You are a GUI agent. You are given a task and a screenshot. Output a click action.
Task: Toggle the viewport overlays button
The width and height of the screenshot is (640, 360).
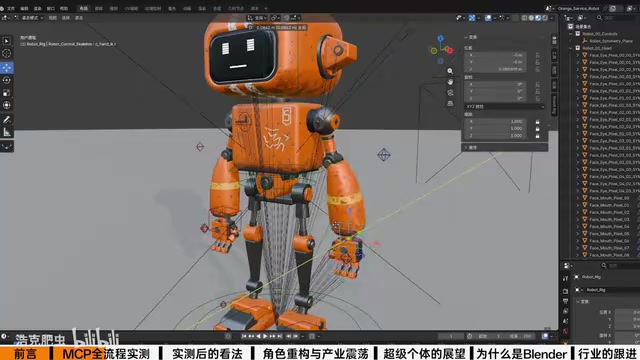[488, 18]
